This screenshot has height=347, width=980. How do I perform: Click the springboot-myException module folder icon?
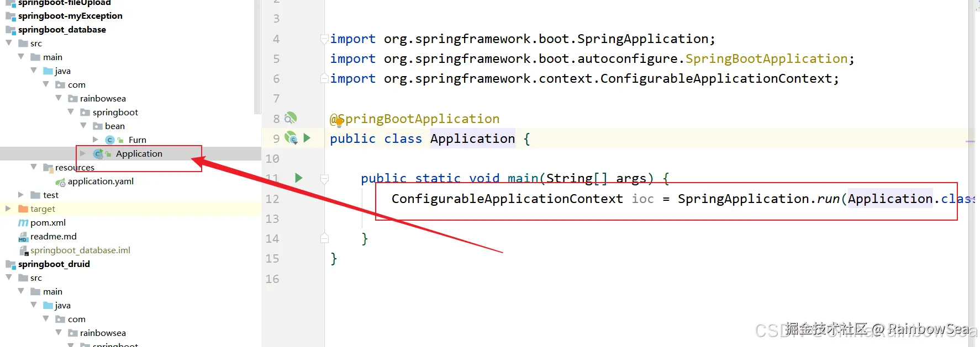10,16
